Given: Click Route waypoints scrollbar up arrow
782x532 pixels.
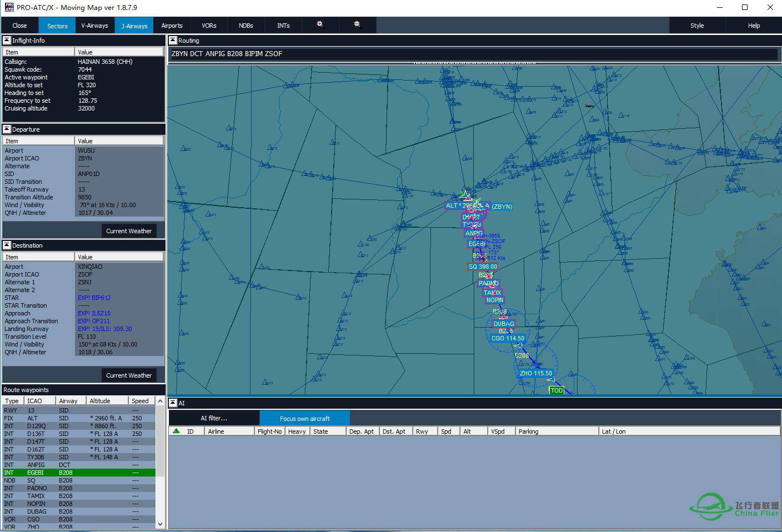Looking at the screenshot, I should (161, 401).
